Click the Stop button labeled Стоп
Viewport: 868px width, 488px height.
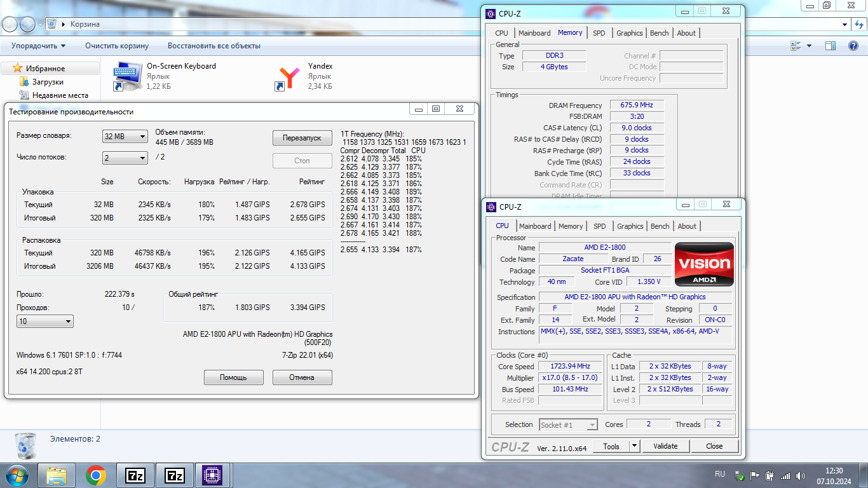[x=302, y=161]
